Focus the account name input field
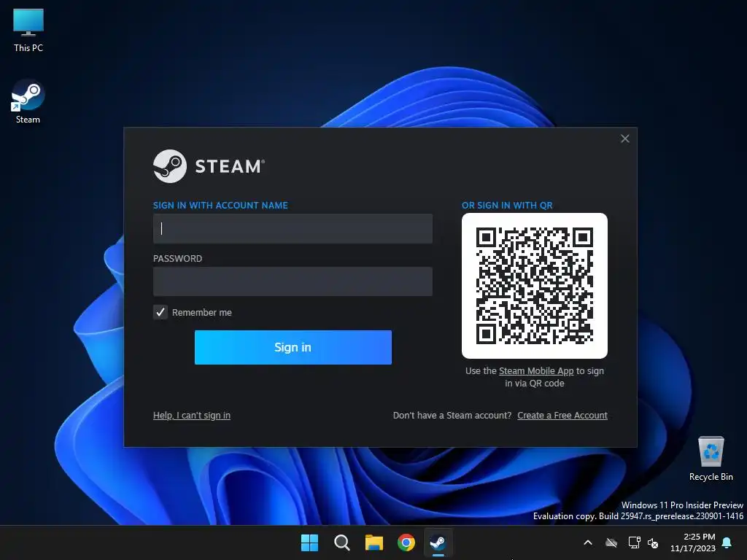The width and height of the screenshot is (747, 560). coord(293,228)
